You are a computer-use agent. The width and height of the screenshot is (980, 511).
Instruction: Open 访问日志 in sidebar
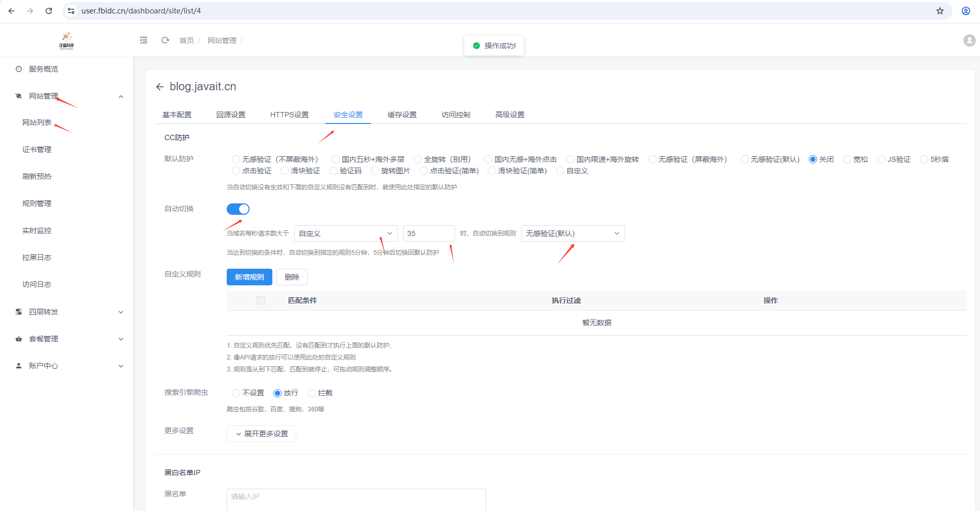tap(37, 285)
